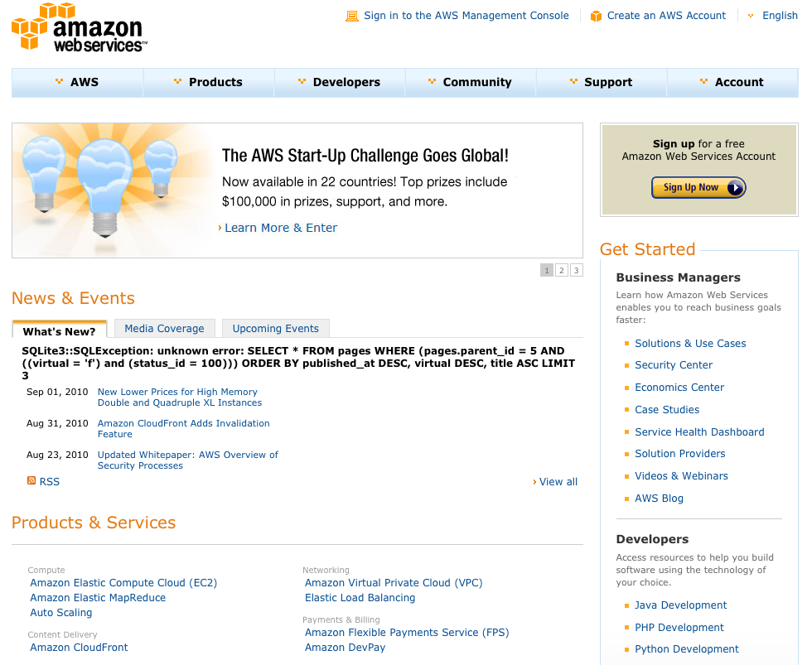
Task: Switch to the Media Coverage tab
Action: tap(165, 329)
